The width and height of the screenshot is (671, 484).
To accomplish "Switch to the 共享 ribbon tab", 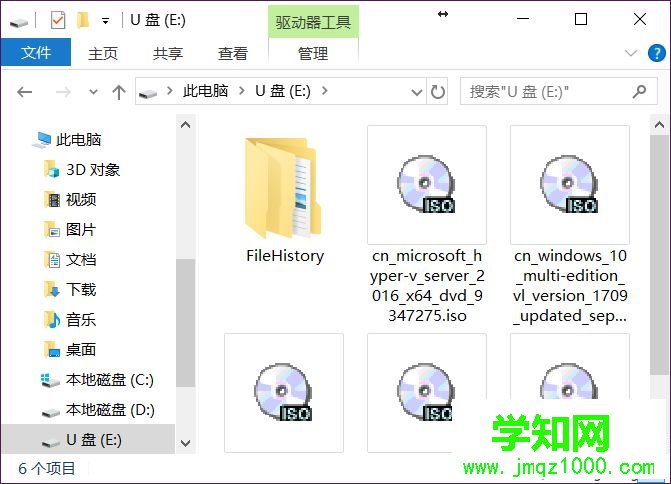I will click(x=168, y=53).
